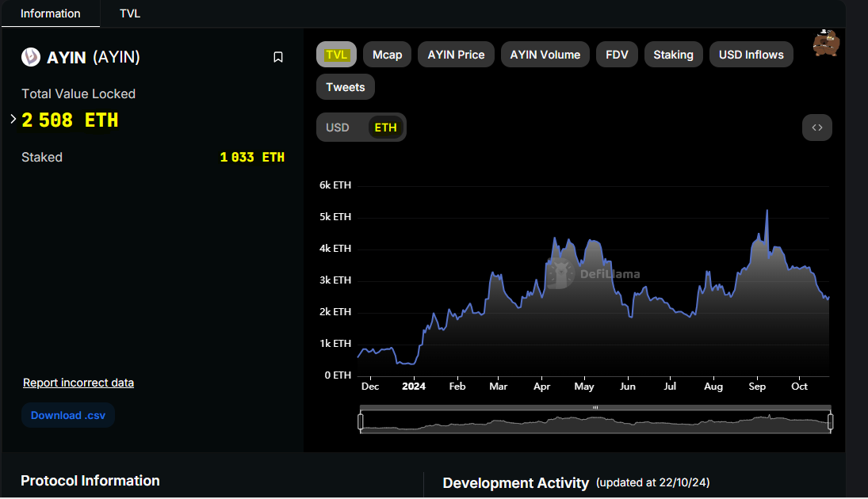Enable AYIN Volume on chart

click(x=545, y=55)
